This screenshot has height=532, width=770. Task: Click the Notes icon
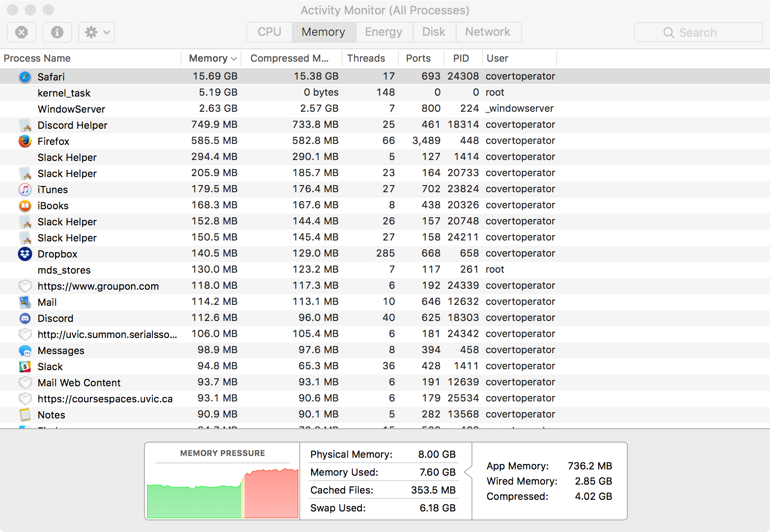click(25, 414)
